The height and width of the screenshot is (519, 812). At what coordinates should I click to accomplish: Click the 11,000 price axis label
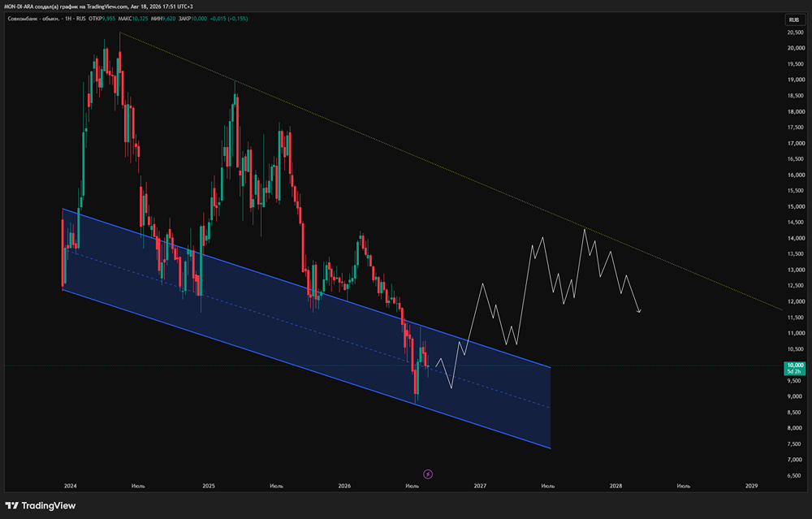pyautogui.click(x=796, y=333)
